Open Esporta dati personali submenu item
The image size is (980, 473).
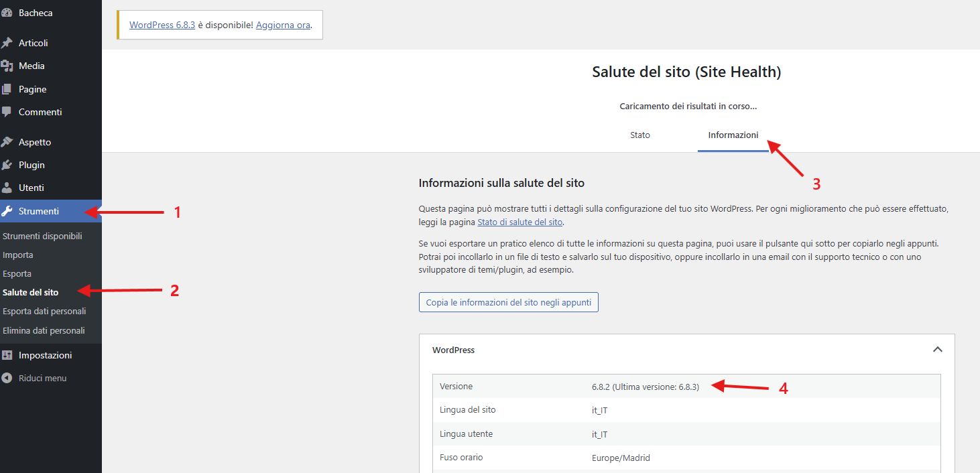pos(44,311)
